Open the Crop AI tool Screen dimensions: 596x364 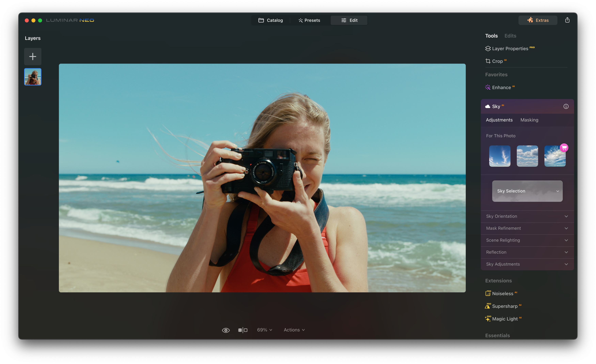tap(496, 61)
